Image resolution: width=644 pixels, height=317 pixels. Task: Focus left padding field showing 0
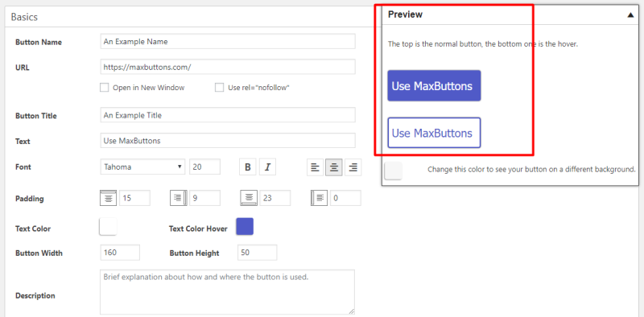(346, 199)
